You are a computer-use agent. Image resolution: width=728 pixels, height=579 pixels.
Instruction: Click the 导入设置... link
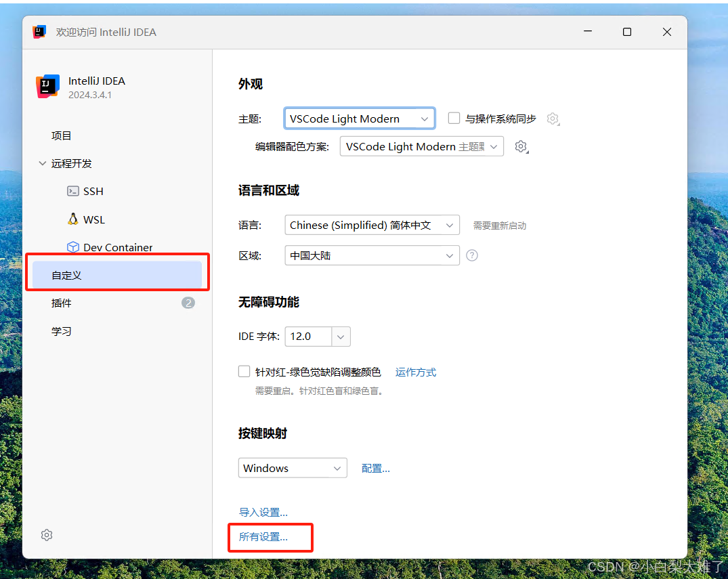click(263, 512)
